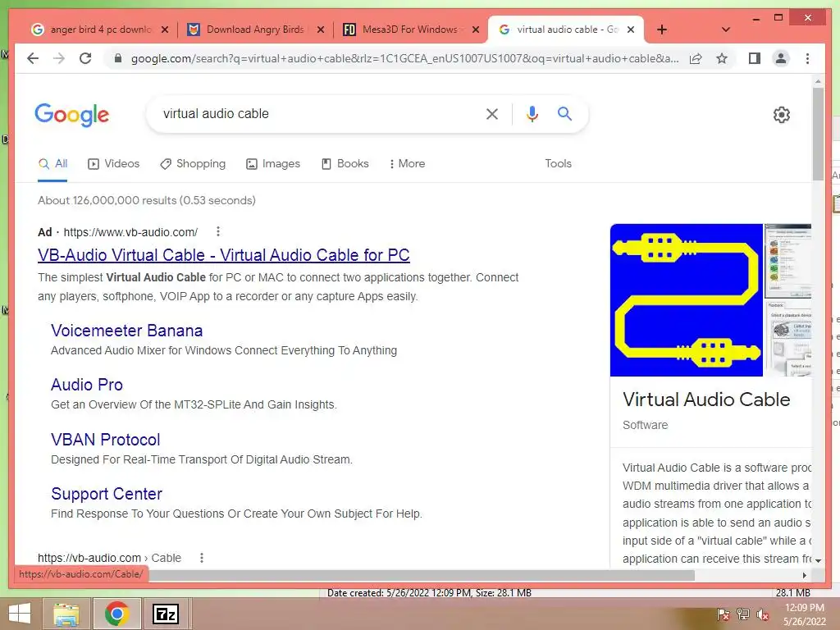The height and width of the screenshot is (630, 840).
Task: Click the horizontal page scrollbar
Action: 421,575
